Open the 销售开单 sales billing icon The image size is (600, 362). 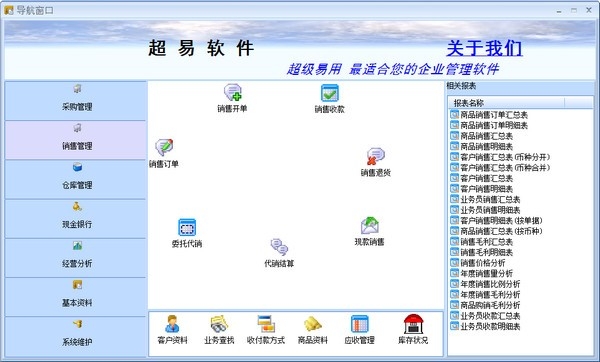click(232, 93)
